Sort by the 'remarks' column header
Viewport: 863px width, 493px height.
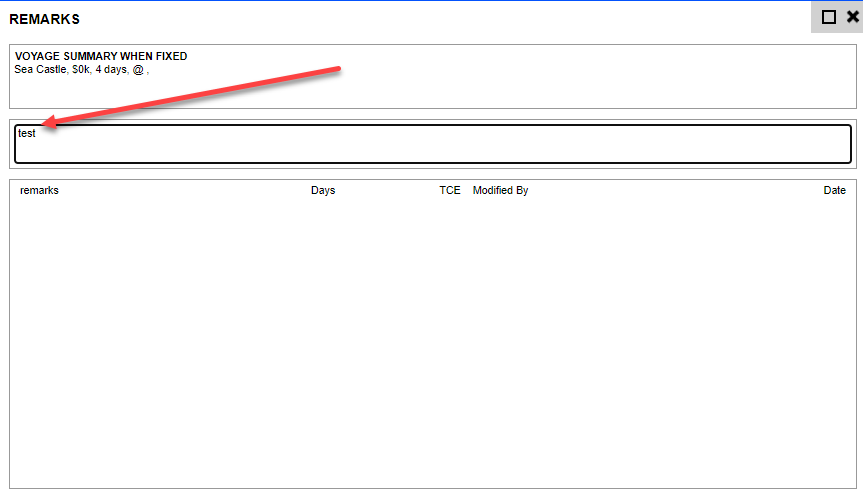point(39,191)
